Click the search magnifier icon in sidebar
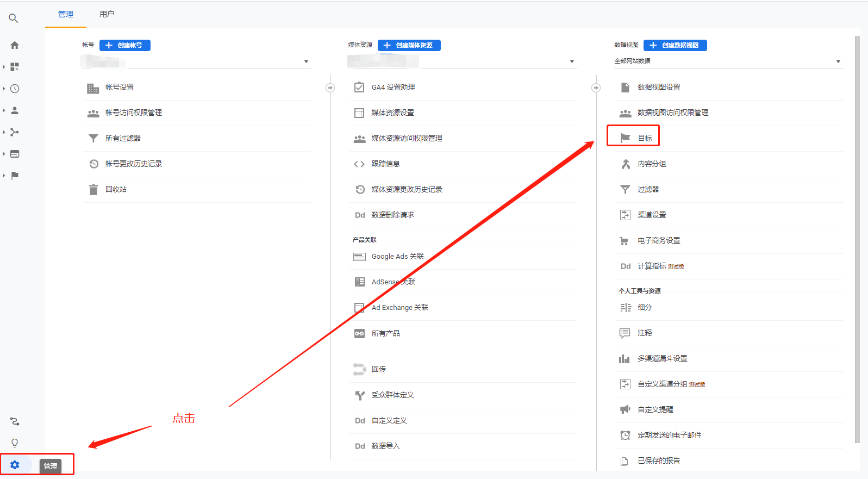This screenshot has height=479, width=868. tap(14, 18)
